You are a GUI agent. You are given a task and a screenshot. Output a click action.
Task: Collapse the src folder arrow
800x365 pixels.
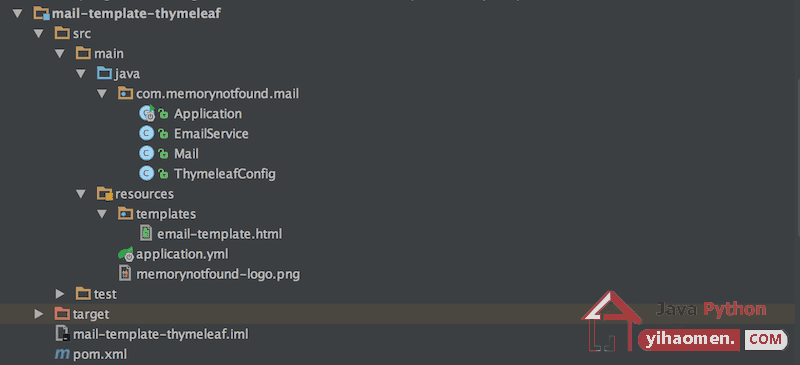pos(39,34)
